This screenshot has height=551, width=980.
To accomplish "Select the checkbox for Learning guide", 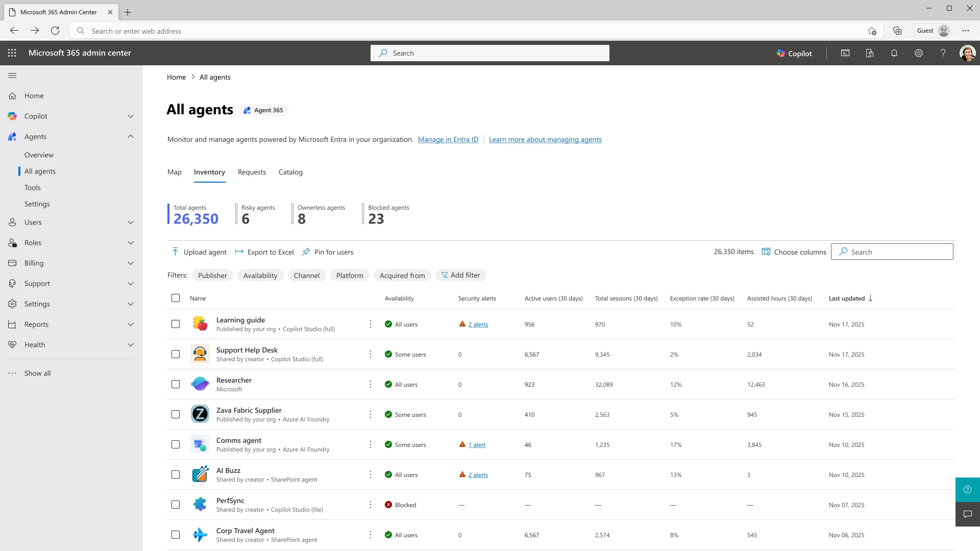I will 176,324.
